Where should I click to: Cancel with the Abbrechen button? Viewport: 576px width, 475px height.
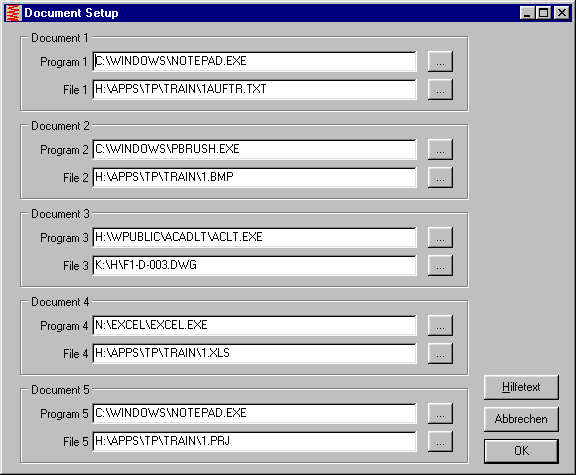[521, 419]
